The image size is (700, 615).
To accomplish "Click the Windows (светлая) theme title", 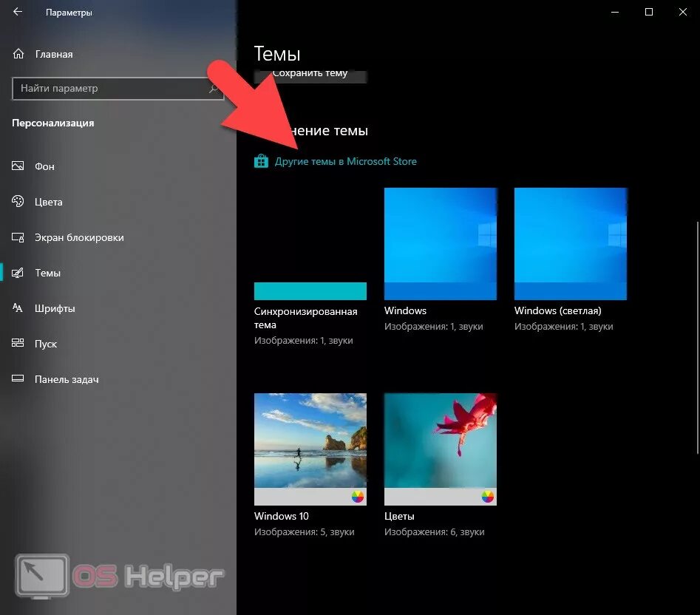I will click(557, 310).
